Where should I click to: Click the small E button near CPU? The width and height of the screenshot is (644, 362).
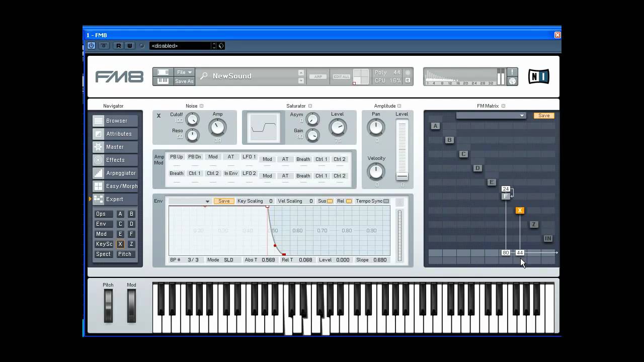pos(408,80)
